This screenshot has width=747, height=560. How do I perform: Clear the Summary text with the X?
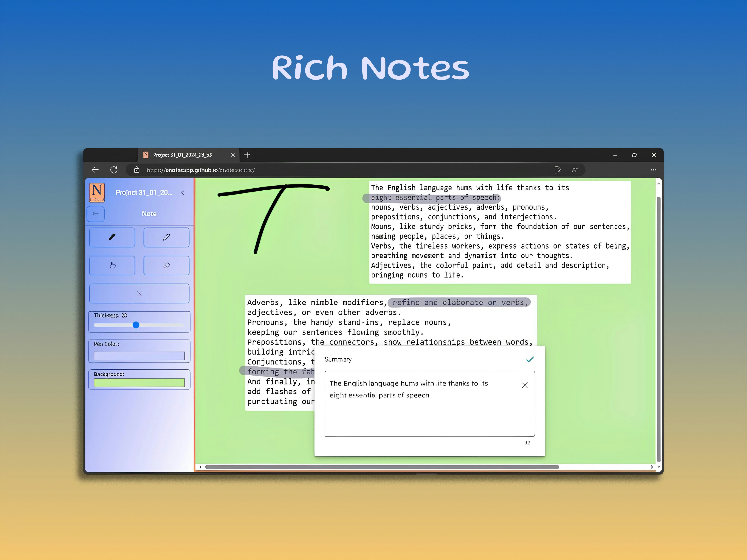pos(525,385)
